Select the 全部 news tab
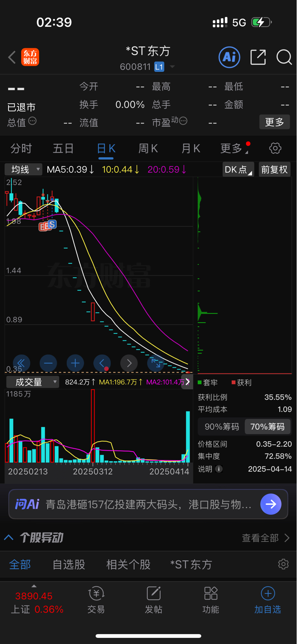The width and height of the screenshot is (297, 644). coord(20,564)
